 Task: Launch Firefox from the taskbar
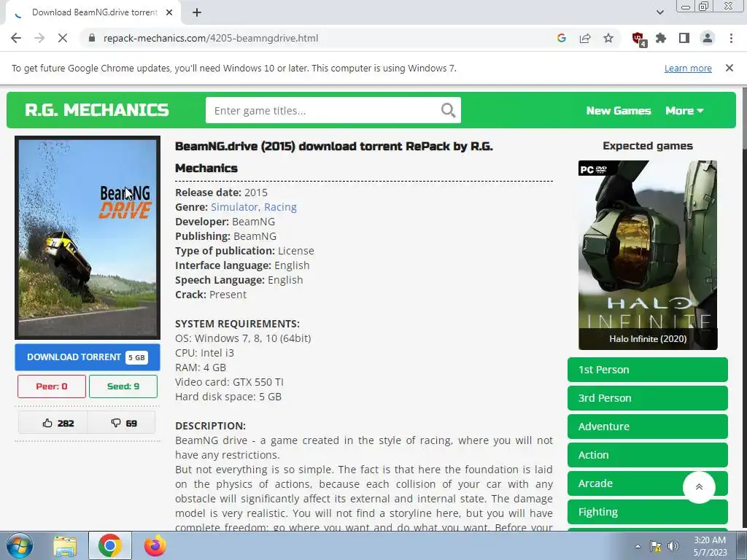[x=155, y=545]
